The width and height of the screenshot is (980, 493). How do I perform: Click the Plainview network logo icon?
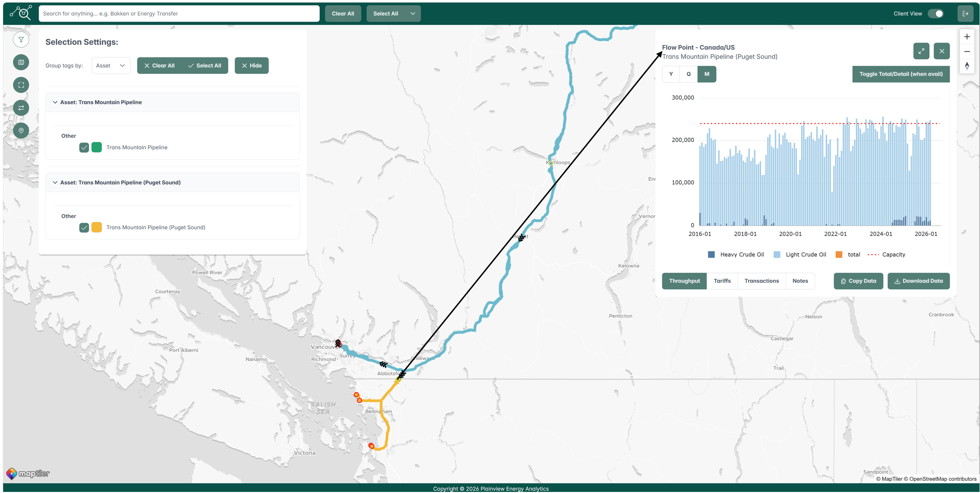coord(21,13)
